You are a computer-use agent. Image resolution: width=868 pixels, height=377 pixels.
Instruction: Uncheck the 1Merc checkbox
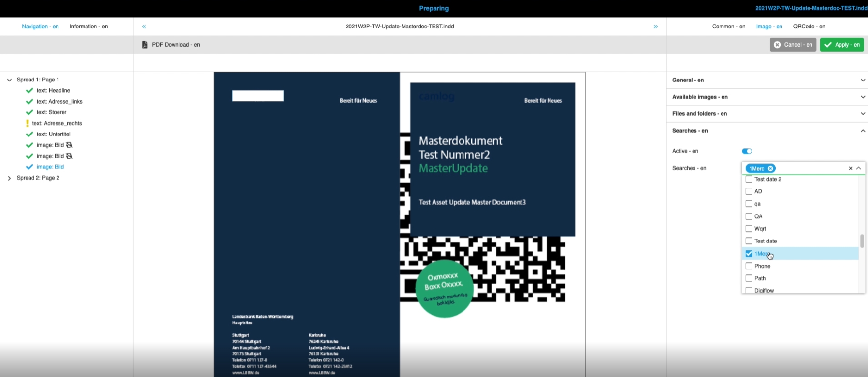(749, 253)
